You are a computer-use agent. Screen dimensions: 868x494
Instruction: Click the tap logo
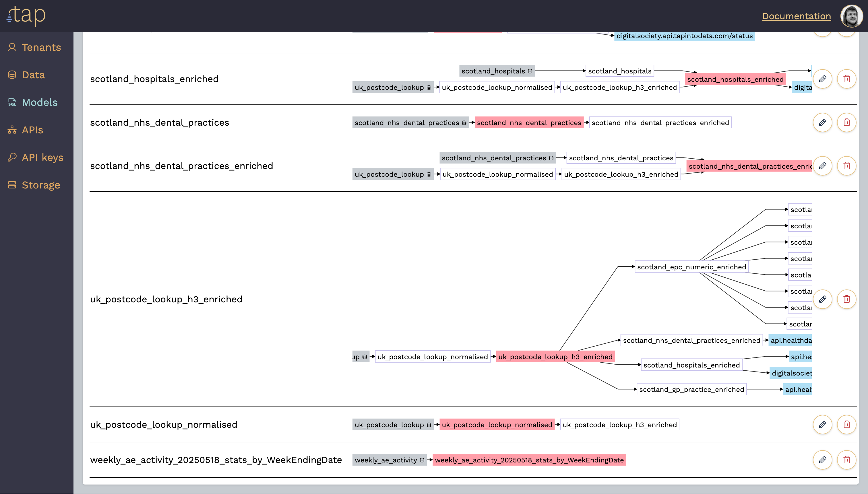point(26,15)
